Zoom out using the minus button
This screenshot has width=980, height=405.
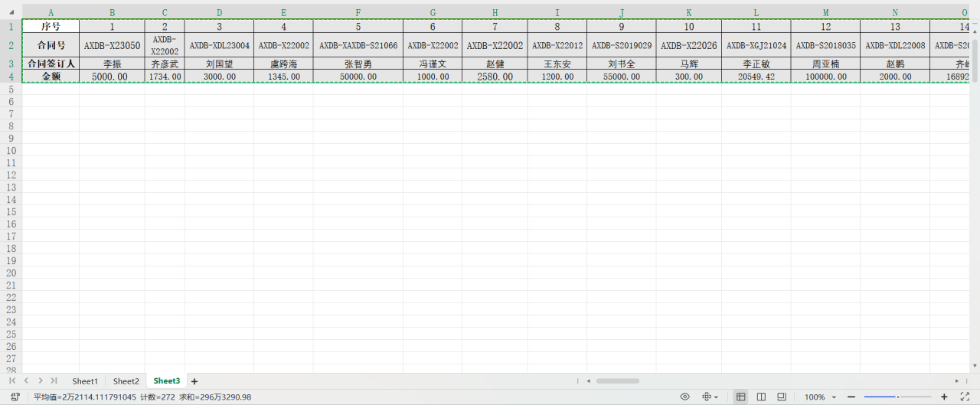click(851, 397)
